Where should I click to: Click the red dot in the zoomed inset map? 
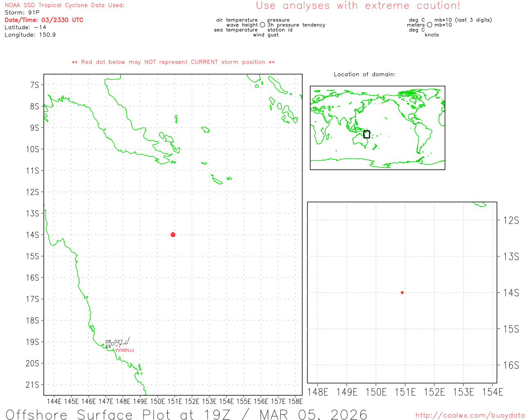point(402,292)
